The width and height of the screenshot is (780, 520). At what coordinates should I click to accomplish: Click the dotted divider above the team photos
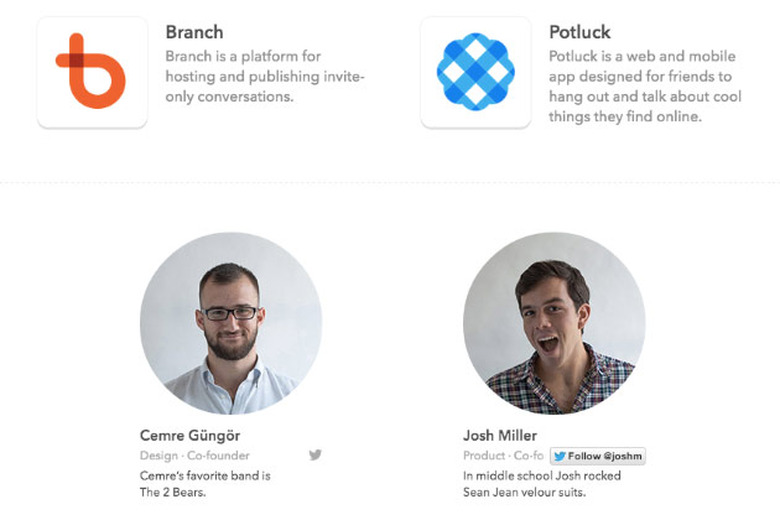[x=390, y=183]
